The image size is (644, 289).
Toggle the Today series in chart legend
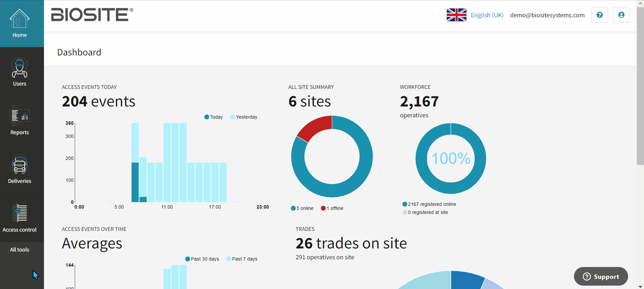(x=213, y=117)
